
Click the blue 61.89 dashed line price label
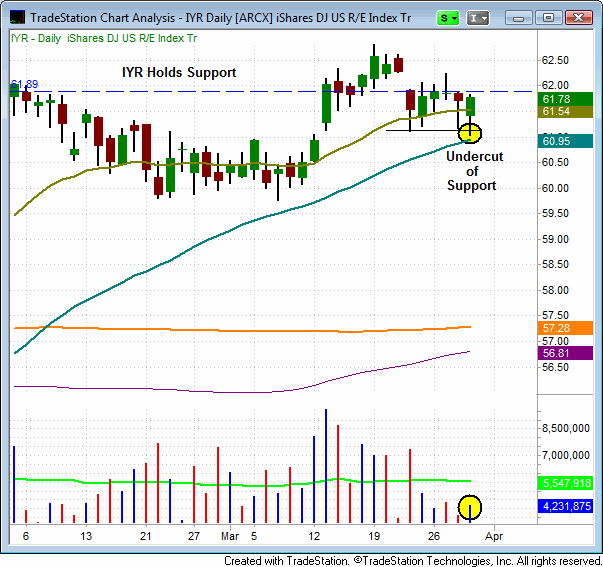(x=24, y=84)
